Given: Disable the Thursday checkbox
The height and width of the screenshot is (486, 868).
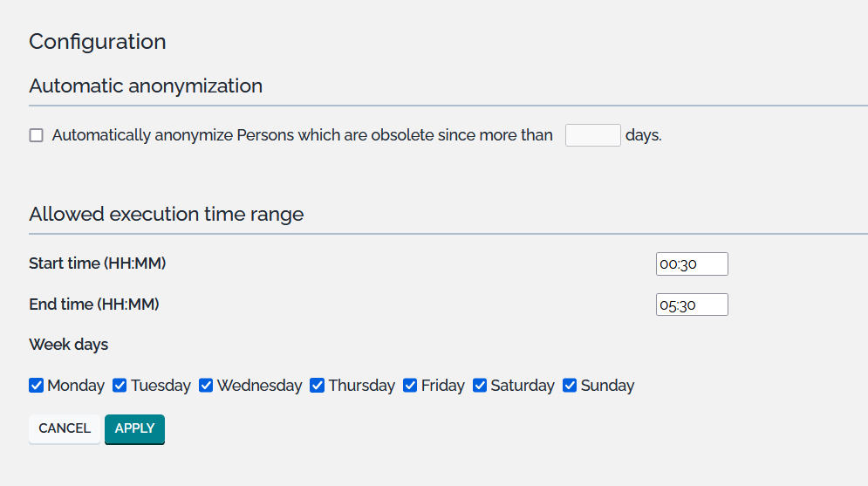Looking at the screenshot, I should point(318,386).
